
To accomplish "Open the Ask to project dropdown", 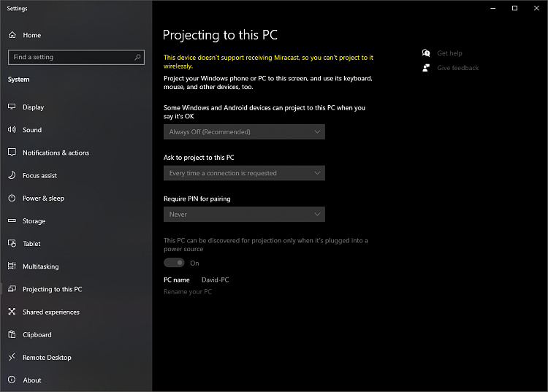I will (x=244, y=173).
